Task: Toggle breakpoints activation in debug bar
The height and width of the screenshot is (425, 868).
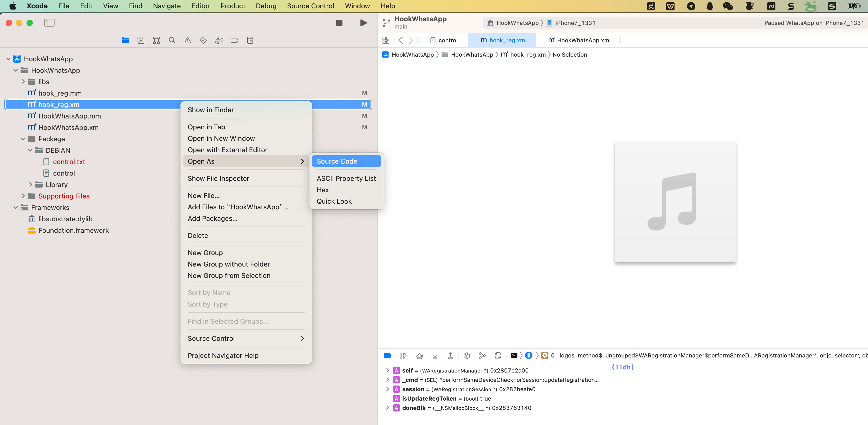Action: coord(387,355)
